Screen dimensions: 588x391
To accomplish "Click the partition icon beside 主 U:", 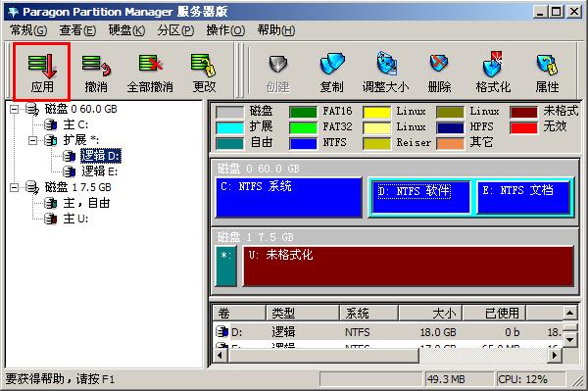I will [x=51, y=219].
